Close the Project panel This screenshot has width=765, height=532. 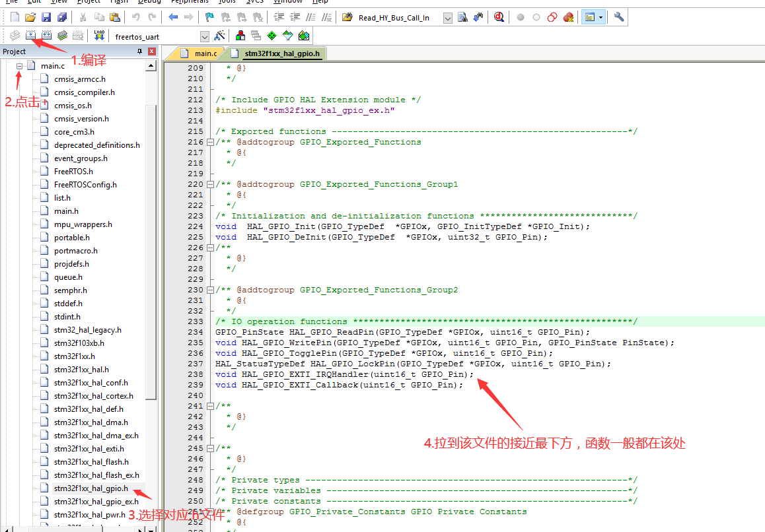point(152,51)
